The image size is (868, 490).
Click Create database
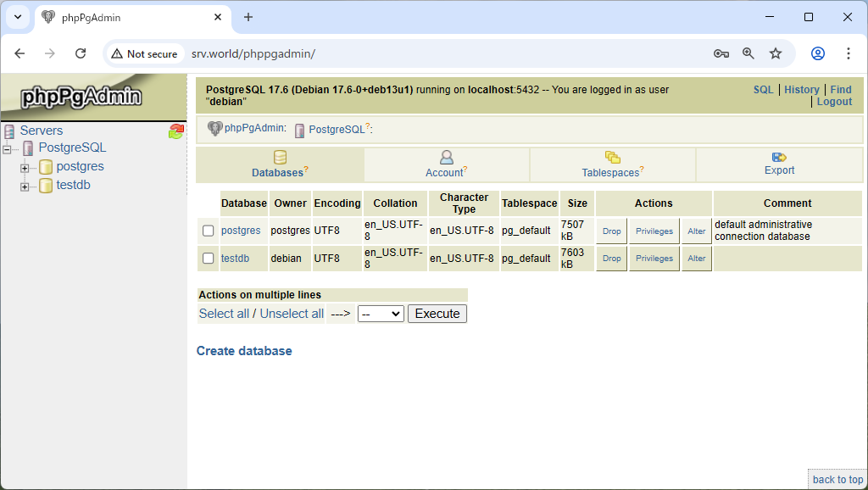point(242,349)
